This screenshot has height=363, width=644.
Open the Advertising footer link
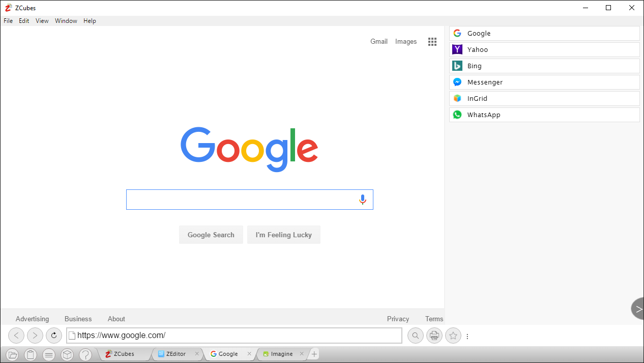point(33,319)
